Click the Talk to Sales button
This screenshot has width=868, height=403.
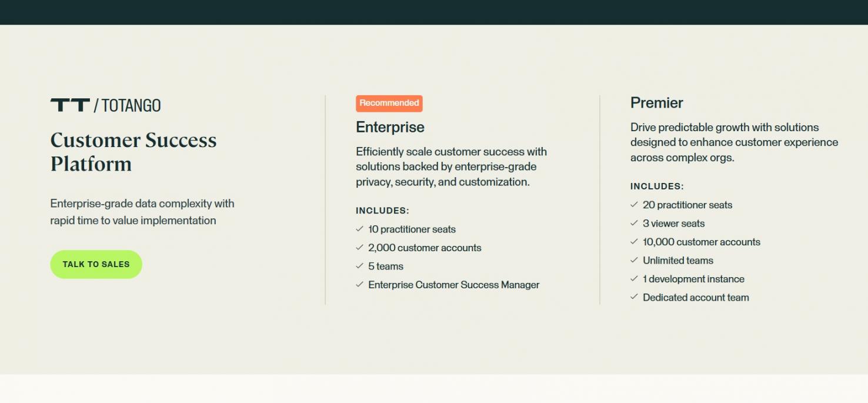pyautogui.click(x=96, y=264)
